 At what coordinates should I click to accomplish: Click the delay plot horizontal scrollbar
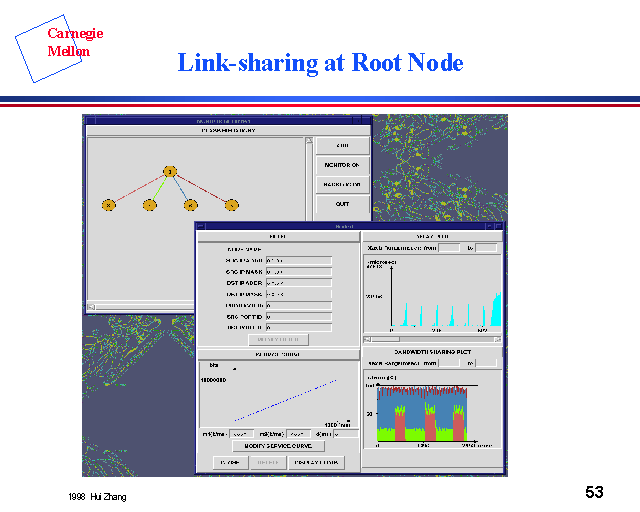pos(430,340)
